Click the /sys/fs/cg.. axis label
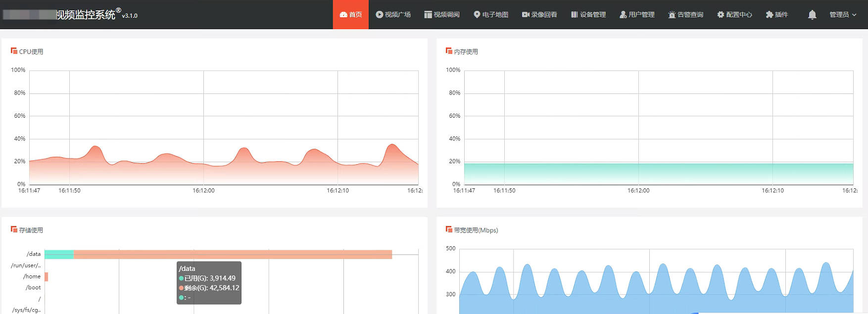 click(27, 310)
